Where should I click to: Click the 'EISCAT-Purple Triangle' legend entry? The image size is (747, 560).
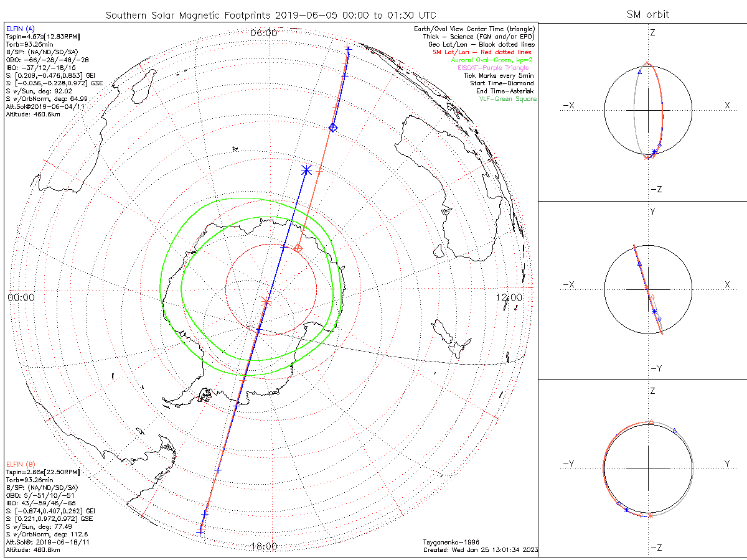(x=497, y=68)
